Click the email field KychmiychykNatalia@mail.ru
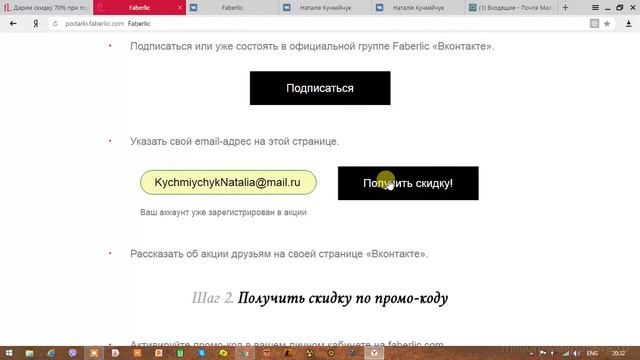 (x=228, y=182)
